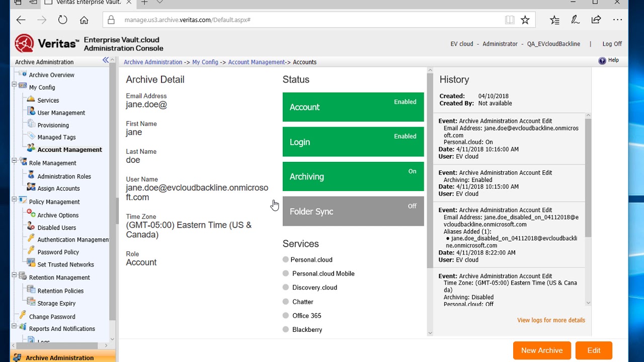The width and height of the screenshot is (644, 362).
Task: Click the Services bell icon in sidebar
Action: [31, 100]
